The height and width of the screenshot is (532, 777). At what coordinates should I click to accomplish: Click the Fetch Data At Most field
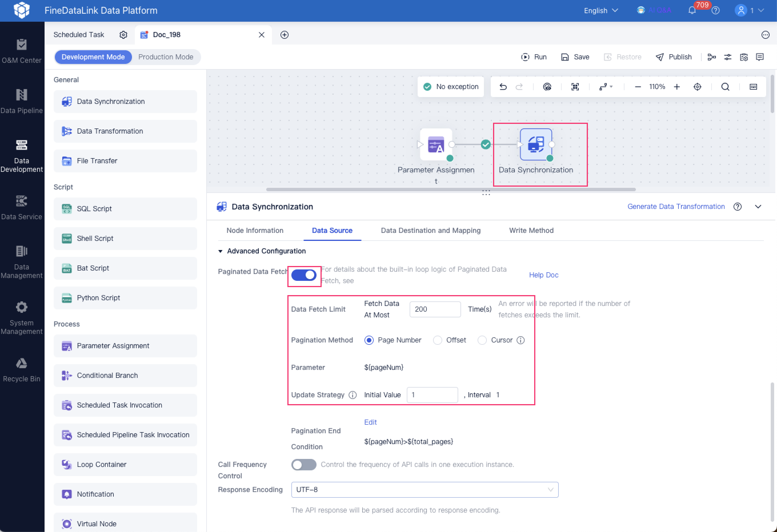click(435, 309)
